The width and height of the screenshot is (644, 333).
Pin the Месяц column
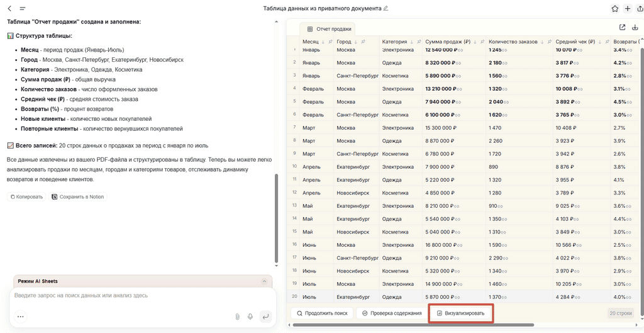pyautogui.click(x=330, y=42)
